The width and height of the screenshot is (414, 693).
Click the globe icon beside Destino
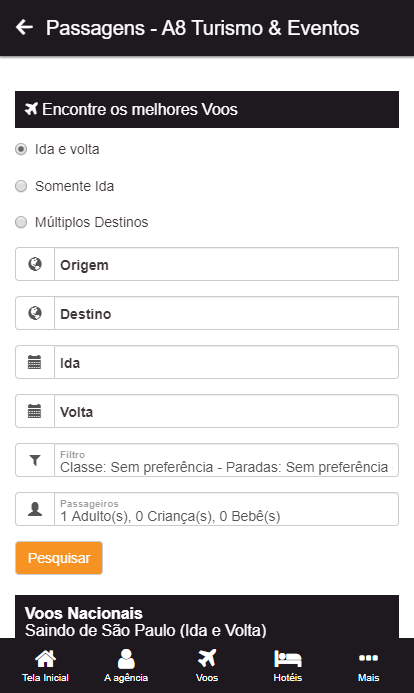[35, 313]
